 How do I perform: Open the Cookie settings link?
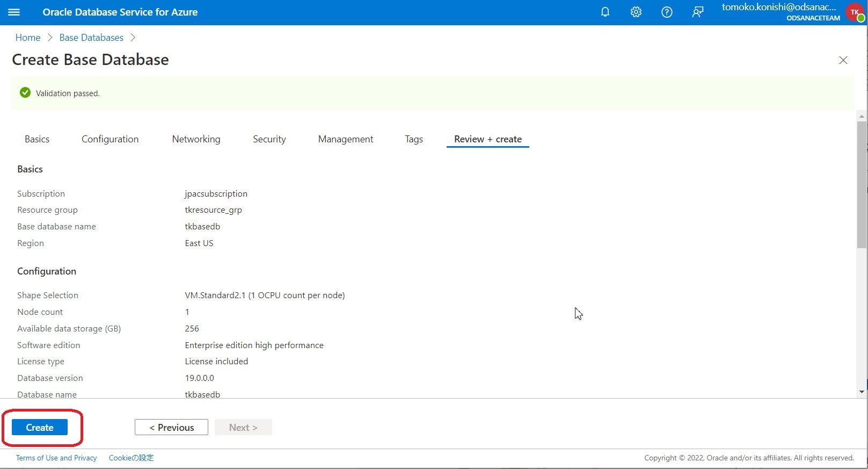(x=131, y=458)
